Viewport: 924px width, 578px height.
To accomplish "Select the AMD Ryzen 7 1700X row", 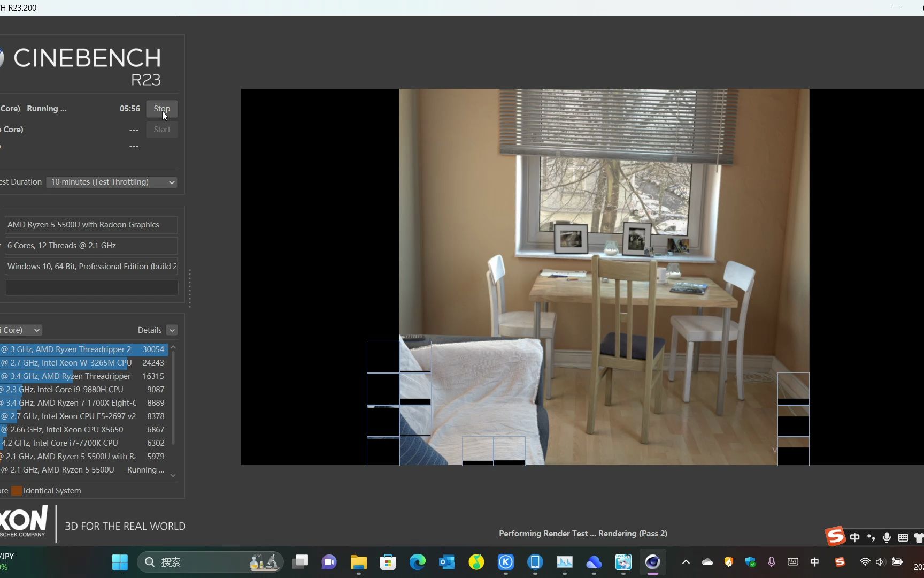I will pos(84,403).
